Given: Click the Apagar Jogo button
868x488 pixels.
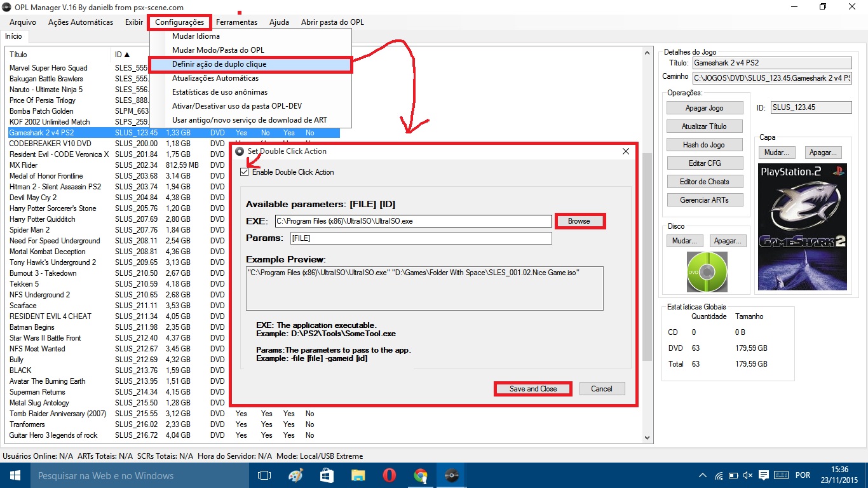Looking at the screenshot, I should point(704,108).
